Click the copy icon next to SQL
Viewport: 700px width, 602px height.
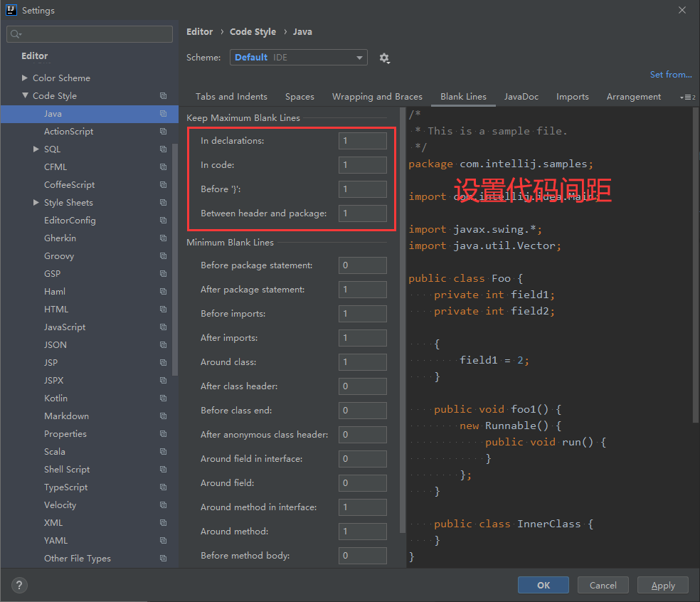tap(164, 149)
